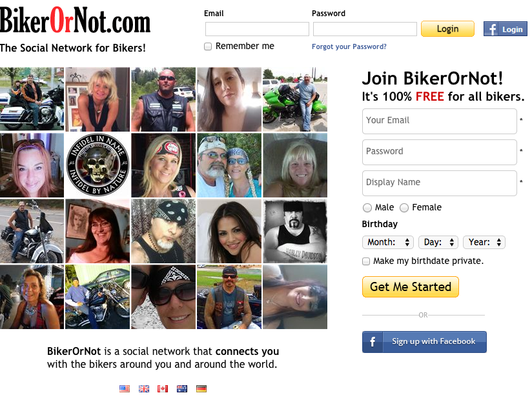The height and width of the screenshot is (402, 532).
Task: Check Make my birthdate private
Action: [x=366, y=261]
